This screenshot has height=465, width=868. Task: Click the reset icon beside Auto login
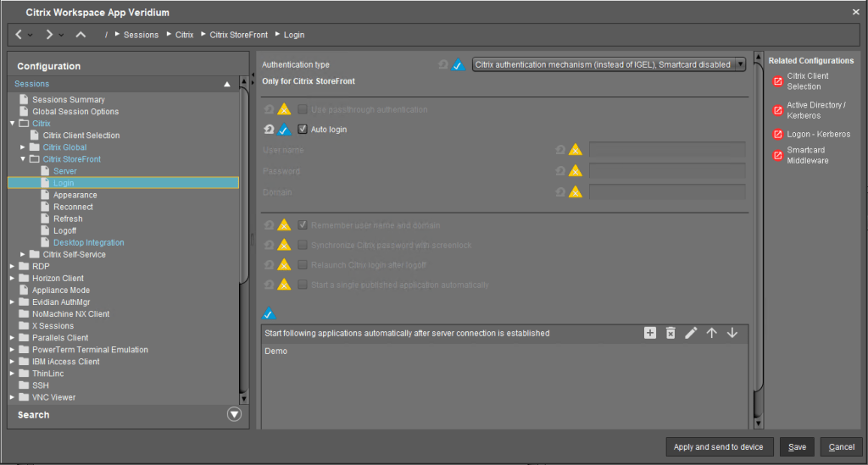[269, 130]
